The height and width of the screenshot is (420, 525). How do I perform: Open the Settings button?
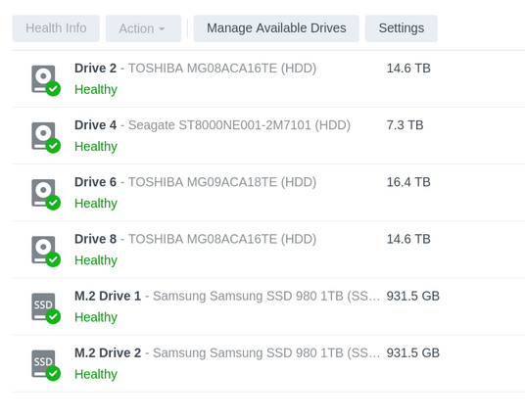(x=402, y=28)
